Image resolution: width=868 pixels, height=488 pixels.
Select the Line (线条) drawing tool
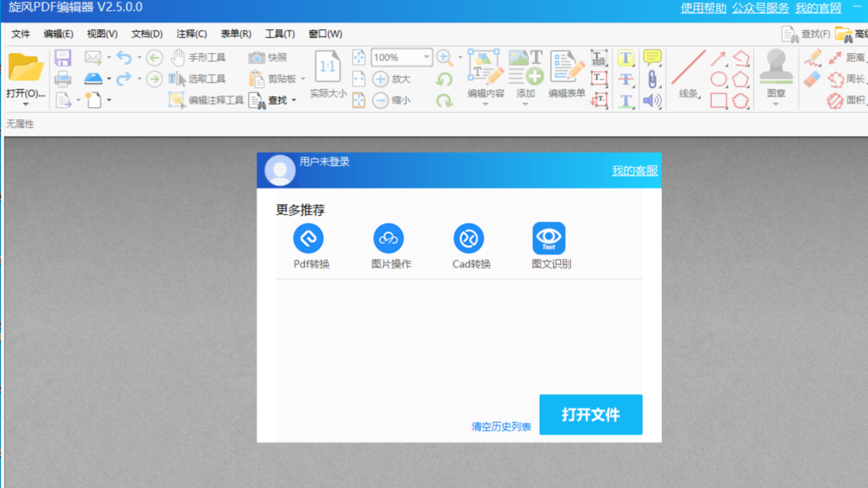click(x=688, y=73)
